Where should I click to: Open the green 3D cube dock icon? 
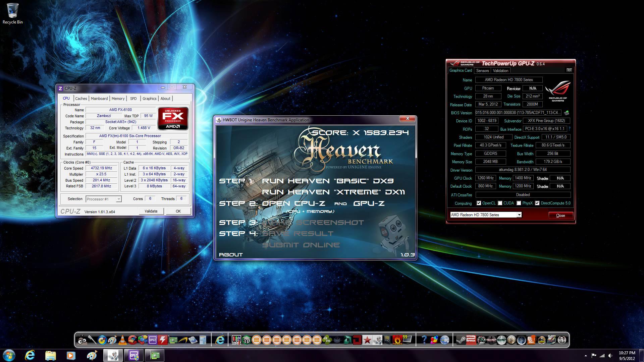point(247,340)
